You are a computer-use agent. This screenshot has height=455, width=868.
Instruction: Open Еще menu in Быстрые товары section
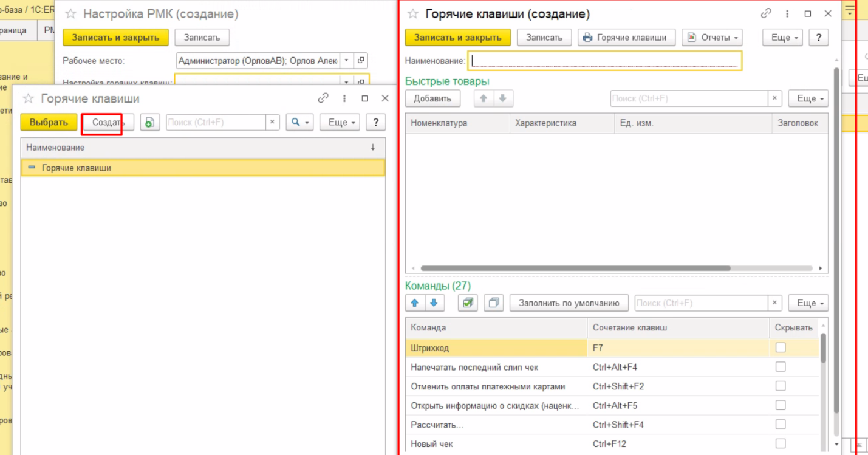(808, 98)
